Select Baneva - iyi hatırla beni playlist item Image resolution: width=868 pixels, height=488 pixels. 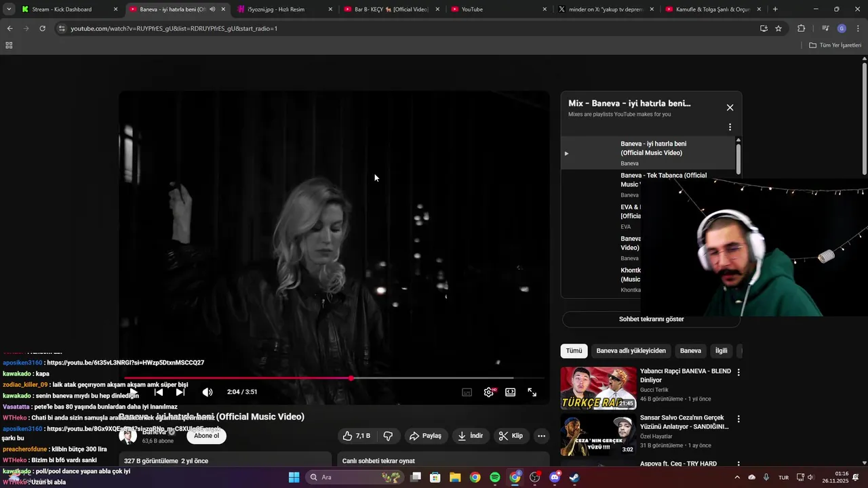coord(648,153)
